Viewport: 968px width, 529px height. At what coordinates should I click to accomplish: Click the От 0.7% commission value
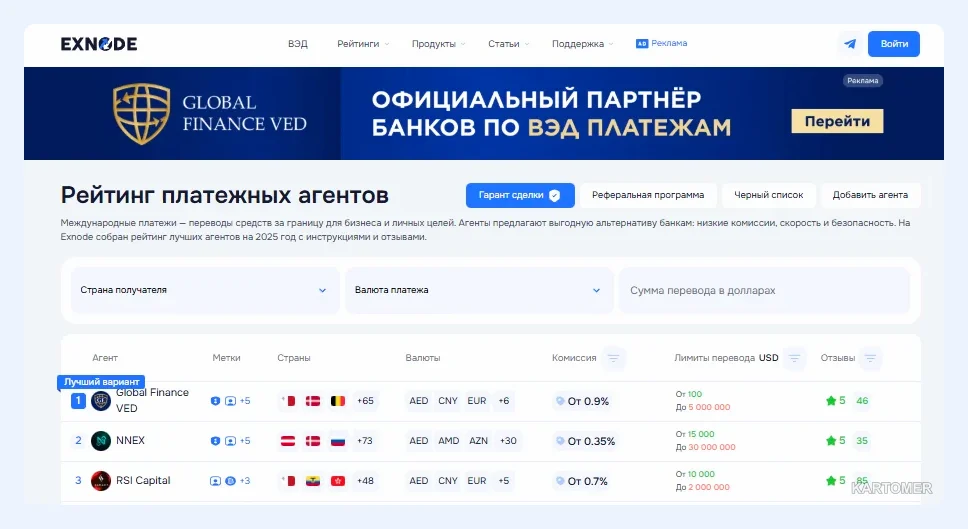tap(588, 481)
